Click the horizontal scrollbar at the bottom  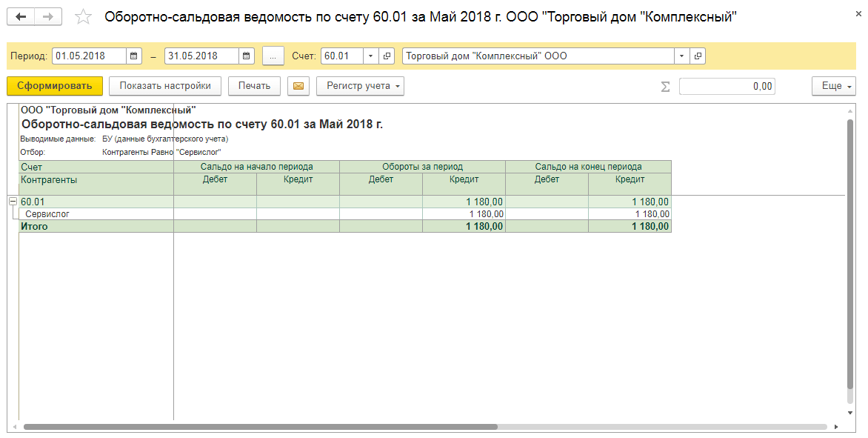click(x=259, y=427)
